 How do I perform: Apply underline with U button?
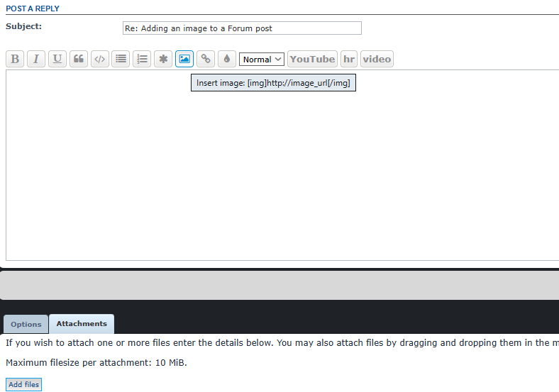click(x=57, y=59)
